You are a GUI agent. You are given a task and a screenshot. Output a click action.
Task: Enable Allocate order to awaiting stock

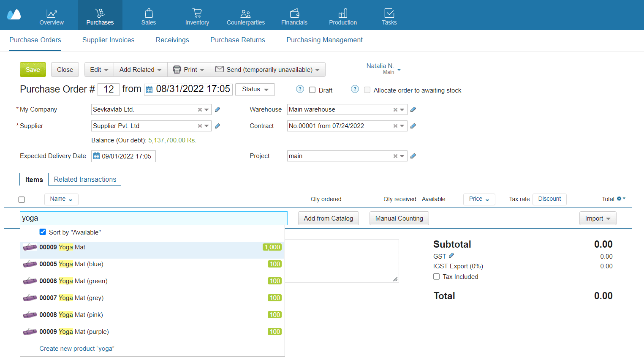(367, 90)
